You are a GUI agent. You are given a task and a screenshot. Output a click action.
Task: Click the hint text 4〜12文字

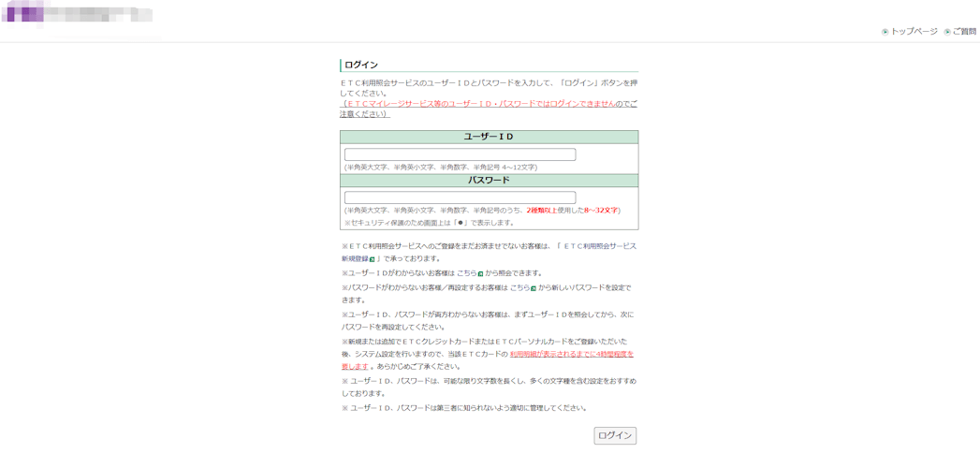[x=518, y=168]
